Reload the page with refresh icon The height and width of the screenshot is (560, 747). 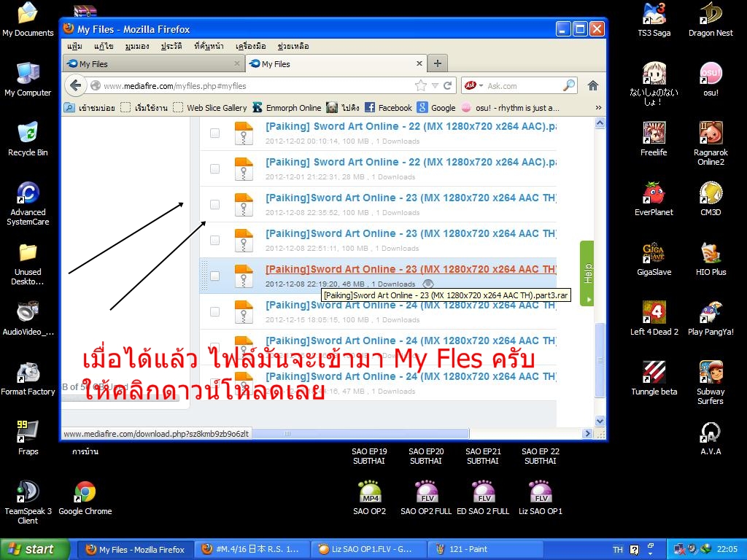pyautogui.click(x=447, y=86)
